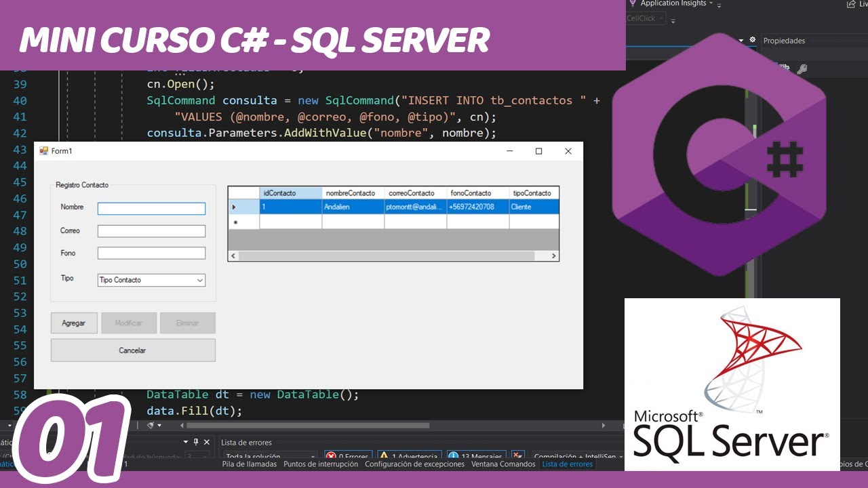Close the left bottom panel with X icon
The height and width of the screenshot is (488, 868).
tap(207, 442)
